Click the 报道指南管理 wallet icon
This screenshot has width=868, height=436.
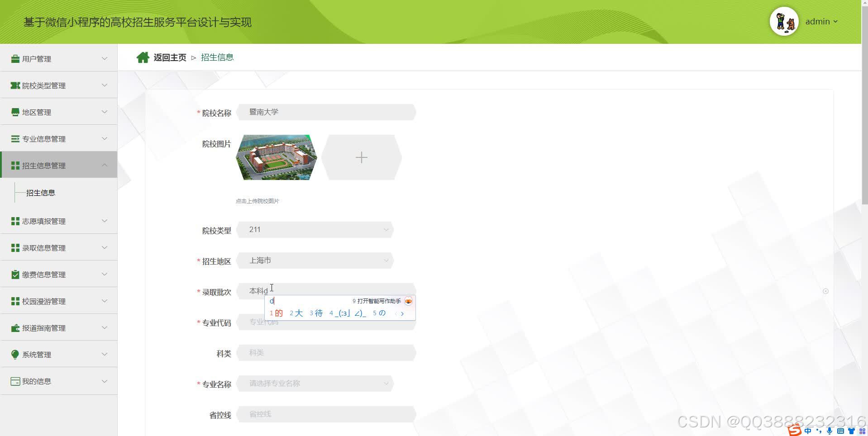(15, 328)
